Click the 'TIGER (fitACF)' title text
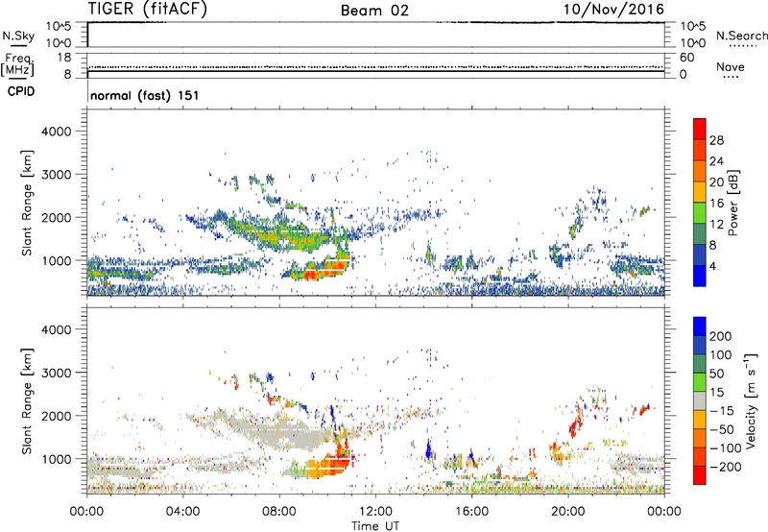 (x=148, y=10)
